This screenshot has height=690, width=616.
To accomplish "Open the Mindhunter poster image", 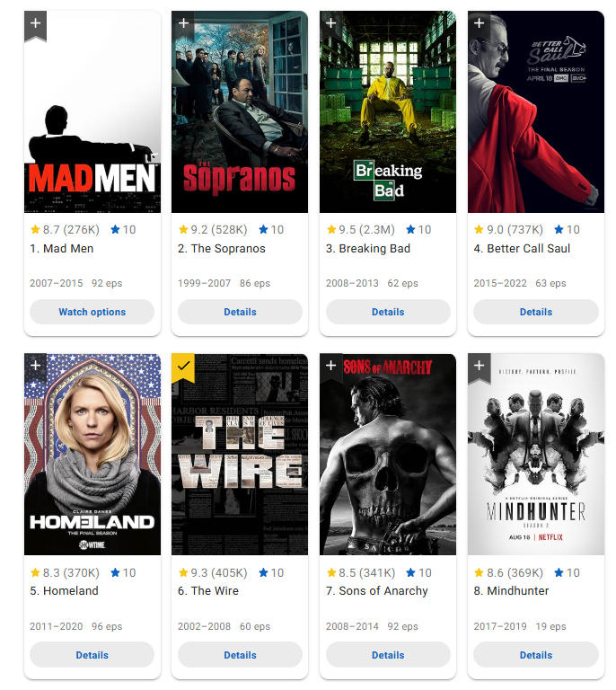I will tap(536, 454).
